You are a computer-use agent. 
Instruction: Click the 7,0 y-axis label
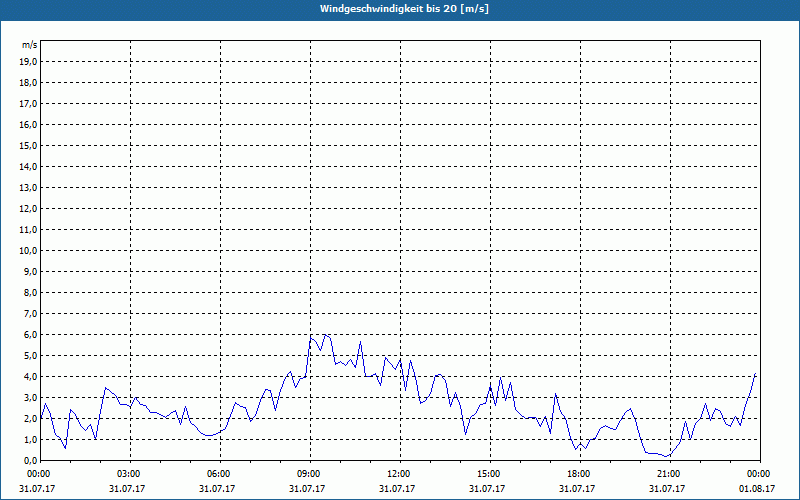coord(30,313)
